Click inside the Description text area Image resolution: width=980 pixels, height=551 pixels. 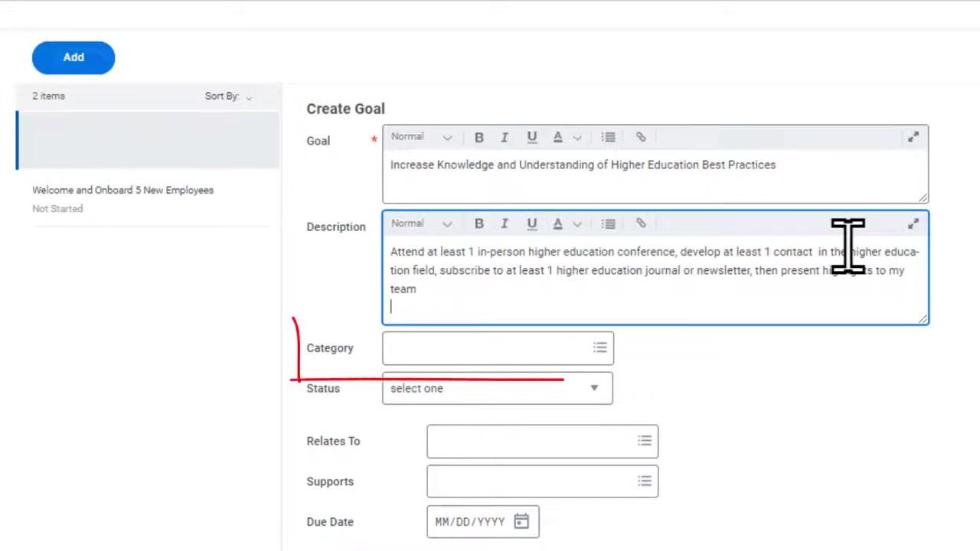coord(655,279)
